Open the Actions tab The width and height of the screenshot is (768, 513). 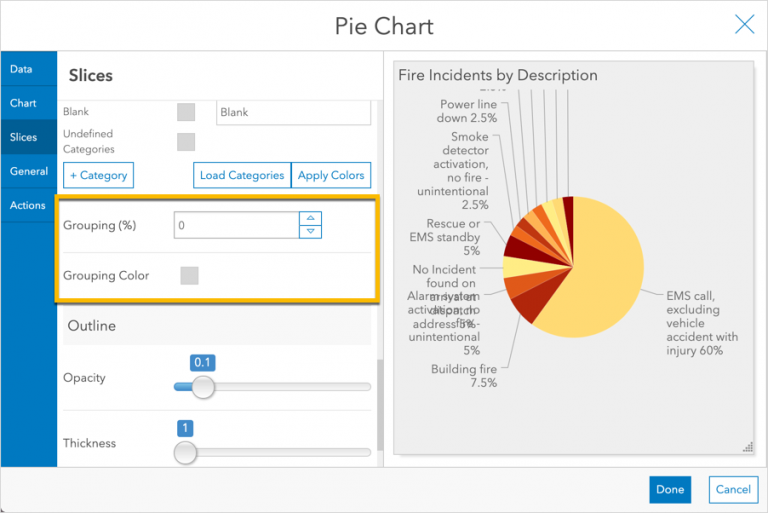click(27, 205)
